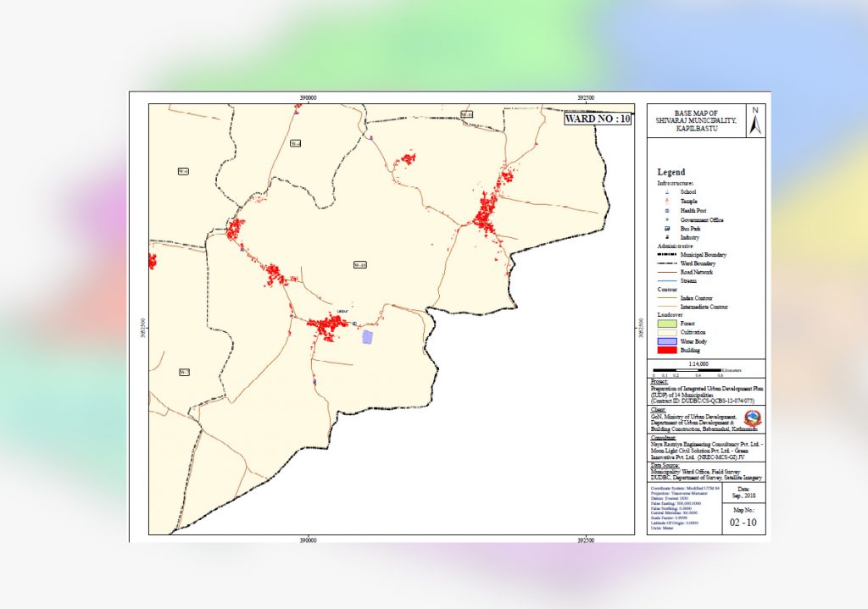
Task: Click the 'Data Source:' heading
Action: click(x=665, y=466)
